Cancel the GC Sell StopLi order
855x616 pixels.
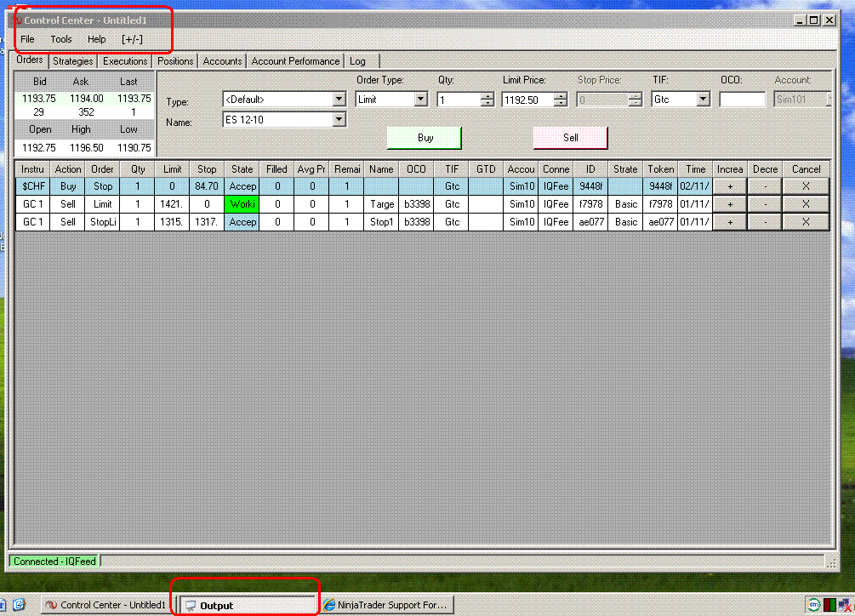pyautogui.click(x=806, y=222)
